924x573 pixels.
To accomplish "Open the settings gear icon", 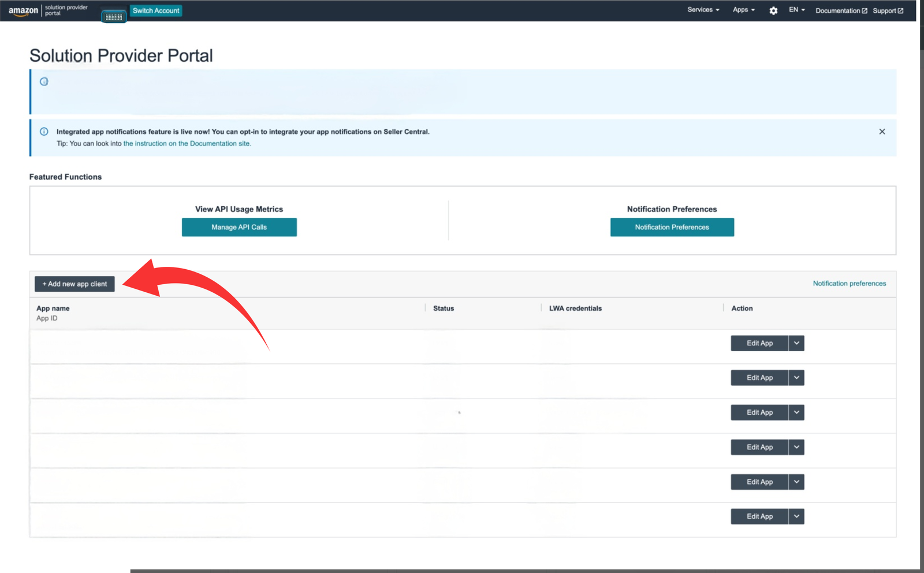I will point(773,10).
